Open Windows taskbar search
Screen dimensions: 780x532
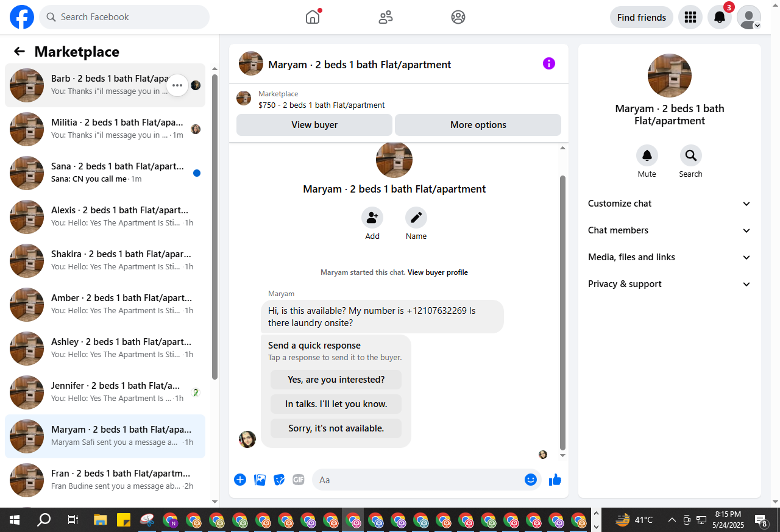pos(44,520)
